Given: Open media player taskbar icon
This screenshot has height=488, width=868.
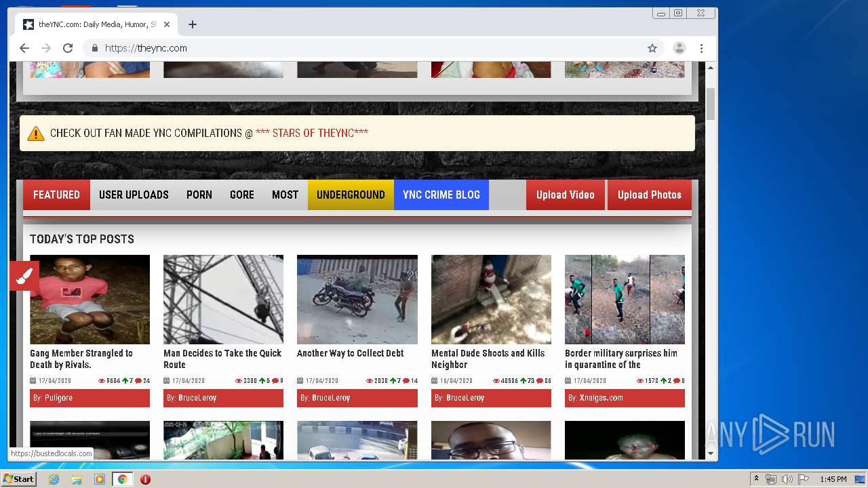Looking at the screenshot, I should (x=100, y=479).
